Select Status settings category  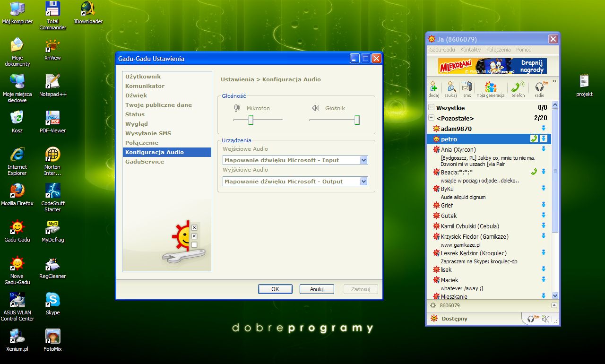pyautogui.click(x=167, y=114)
